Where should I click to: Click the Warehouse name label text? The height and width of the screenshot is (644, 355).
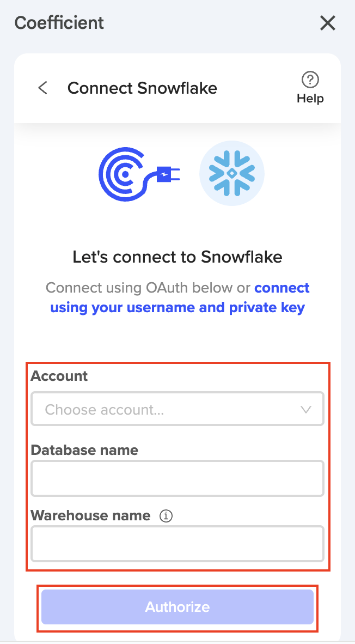pyautogui.click(x=90, y=515)
